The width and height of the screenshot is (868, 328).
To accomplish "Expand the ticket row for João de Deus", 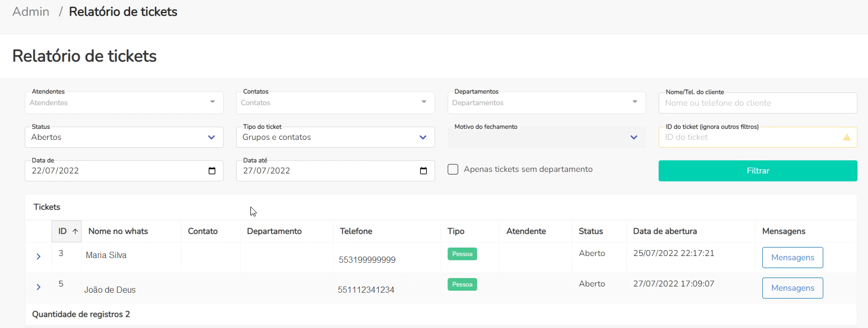I will tap(38, 287).
